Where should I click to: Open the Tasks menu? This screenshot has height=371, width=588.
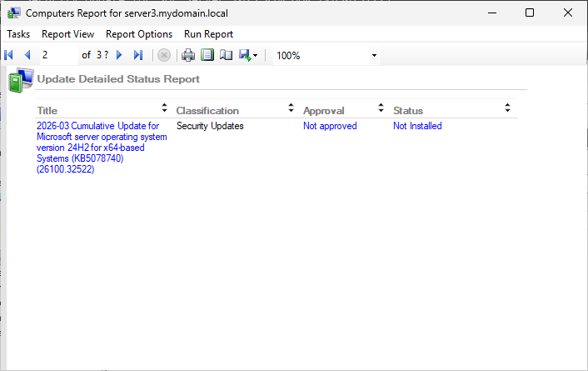pyautogui.click(x=18, y=34)
